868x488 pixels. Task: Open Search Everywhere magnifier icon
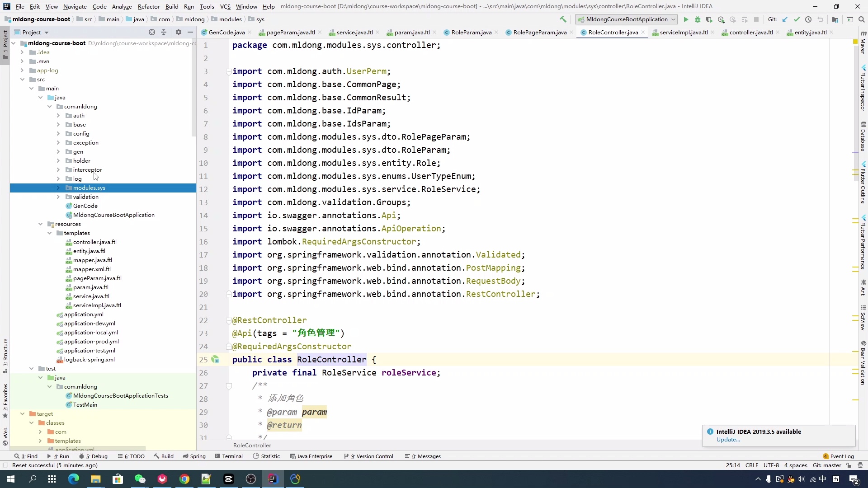(x=861, y=19)
